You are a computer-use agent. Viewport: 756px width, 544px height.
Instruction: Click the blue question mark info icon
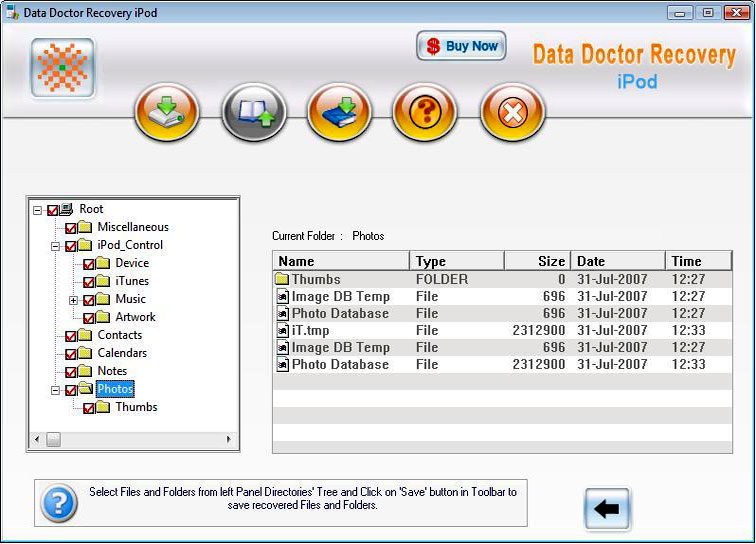(x=59, y=503)
